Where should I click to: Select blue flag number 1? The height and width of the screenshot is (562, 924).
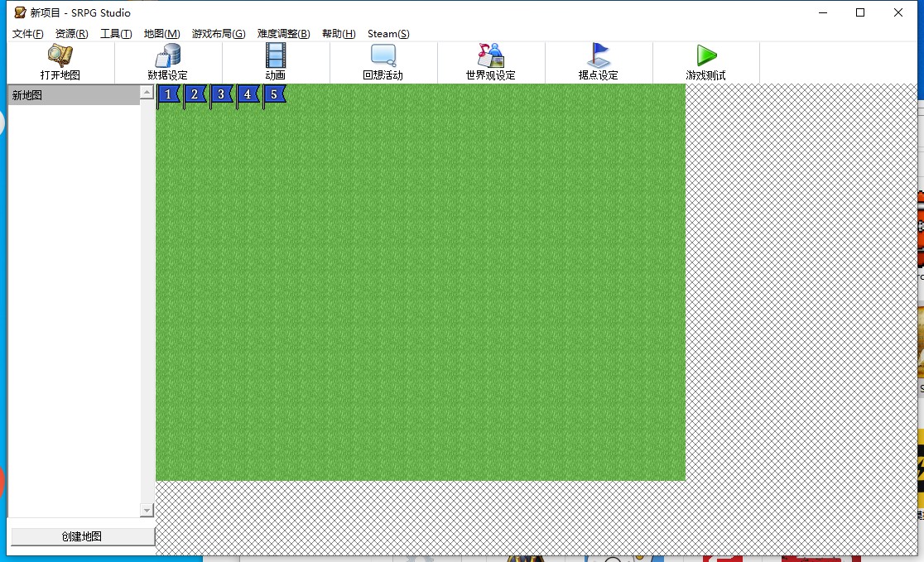pyautogui.click(x=169, y=95)
